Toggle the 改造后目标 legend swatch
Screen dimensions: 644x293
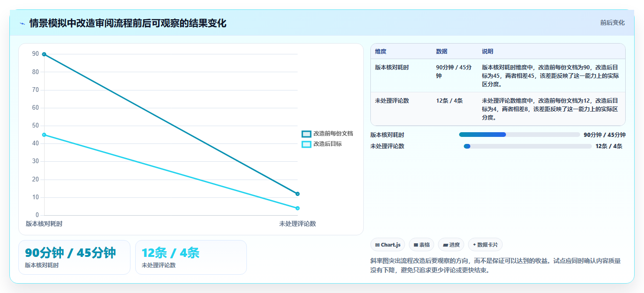click(x=307, y=144)
